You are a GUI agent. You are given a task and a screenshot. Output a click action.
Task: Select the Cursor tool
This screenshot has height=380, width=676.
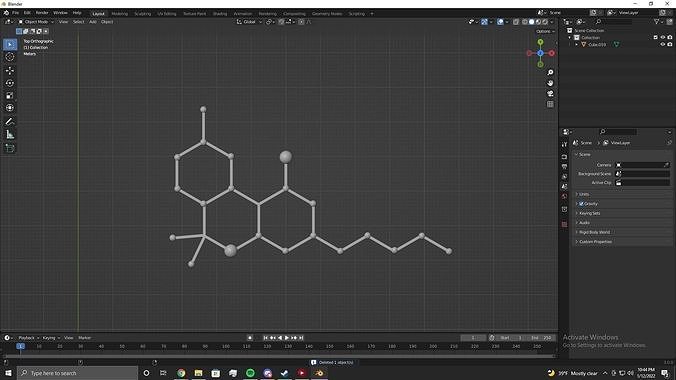coord(10,57)
